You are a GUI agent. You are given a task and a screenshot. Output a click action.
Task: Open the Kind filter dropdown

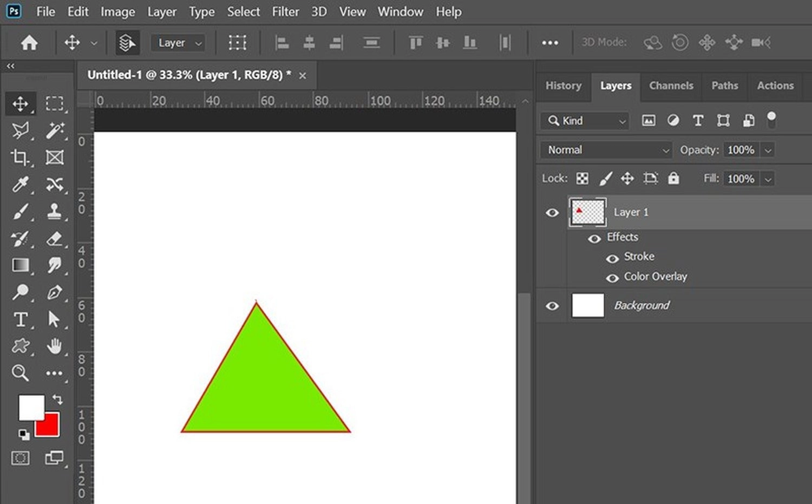pos(586,121)
